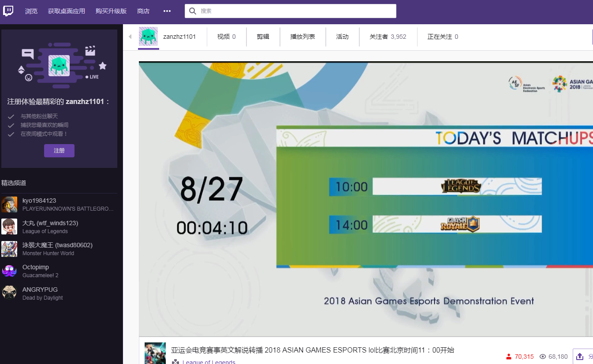This screenshot has width=593, height=364.
Task: Open the search field magnifier icon
Action: click(193, 11)
